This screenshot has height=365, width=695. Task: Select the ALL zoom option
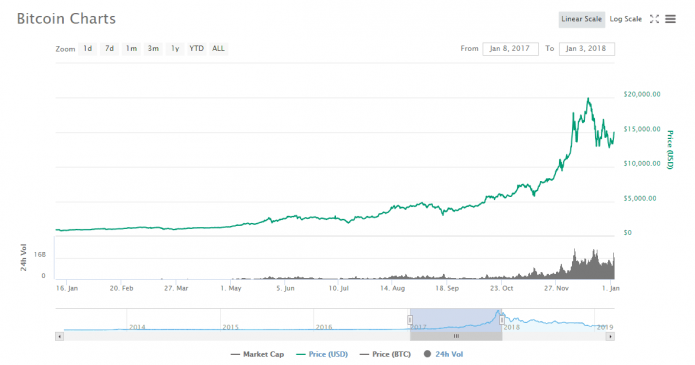pos(218,49)
